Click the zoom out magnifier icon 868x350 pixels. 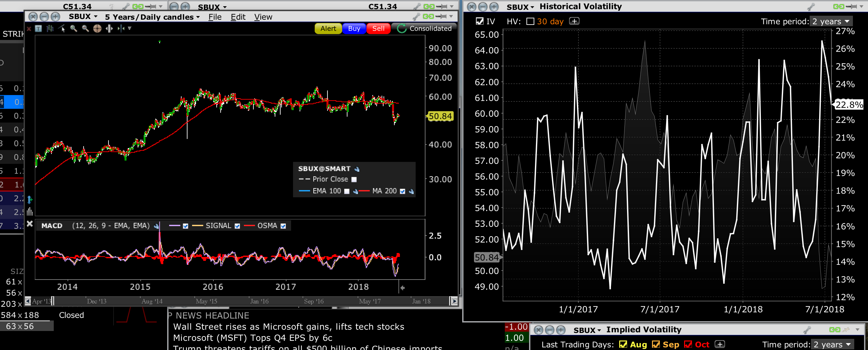pos(85,29)
